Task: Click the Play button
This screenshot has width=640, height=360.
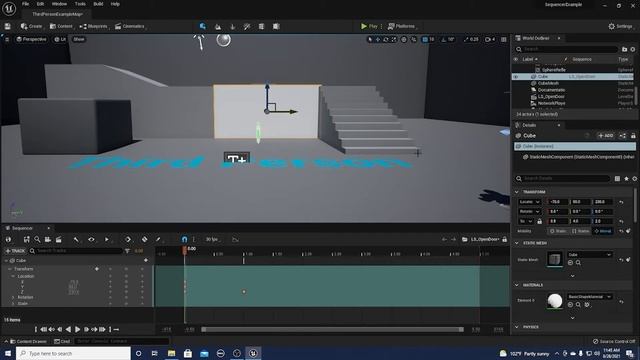Action: (369, 26)
